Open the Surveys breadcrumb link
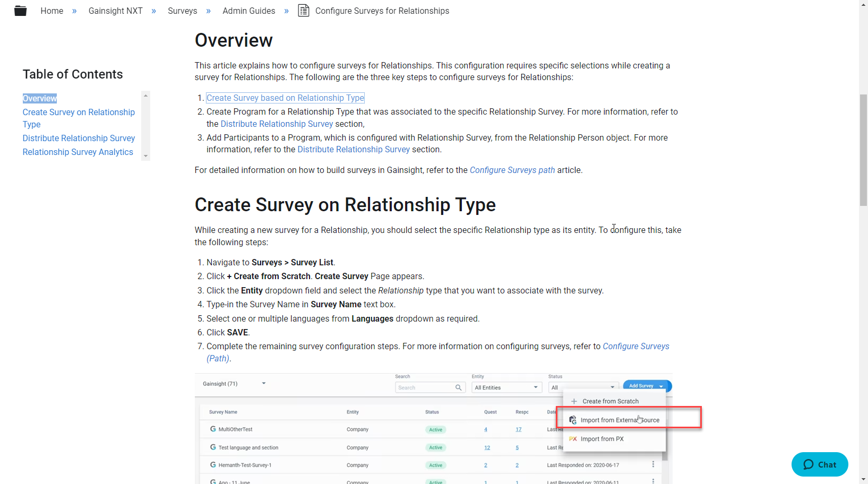This screenshot has width=868, height=484. coord(182,11)
